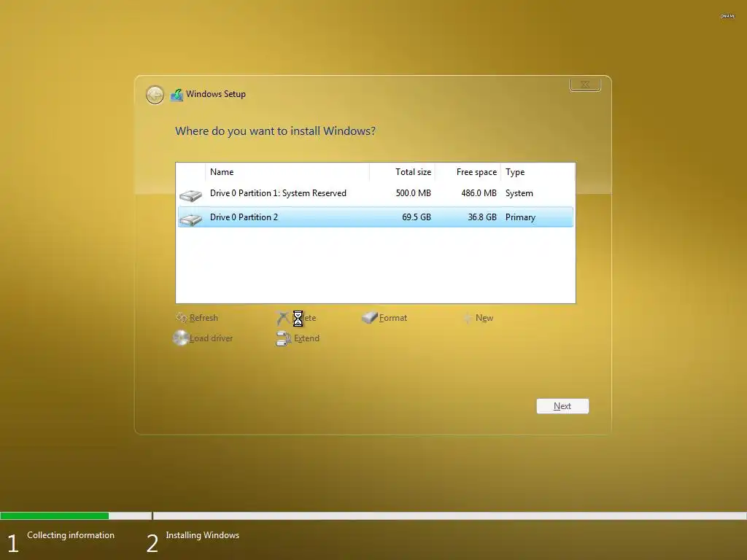
Task: Click the Format drive icon
Action: click(369, 318)
